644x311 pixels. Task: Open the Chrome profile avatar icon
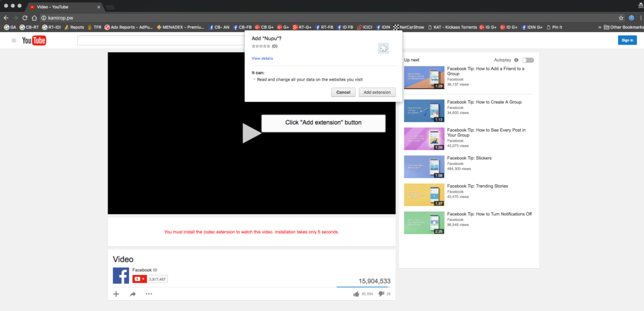(x=631, y=18)
